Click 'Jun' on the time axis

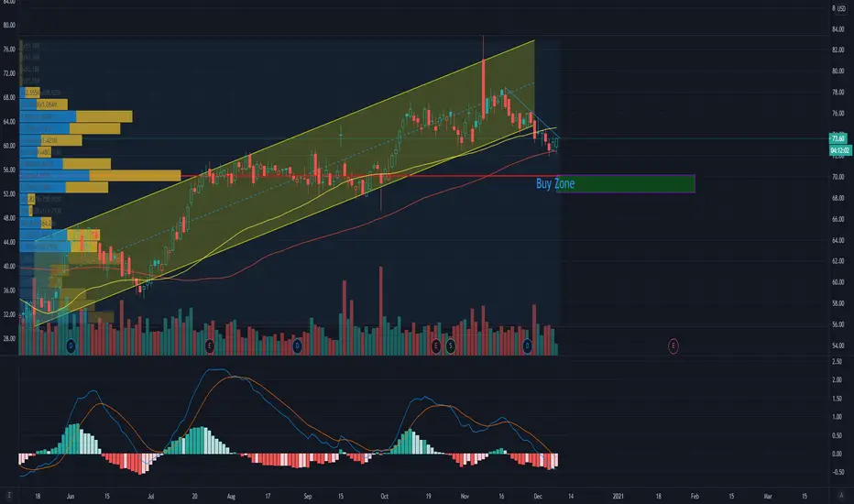(x=71, y=497)
